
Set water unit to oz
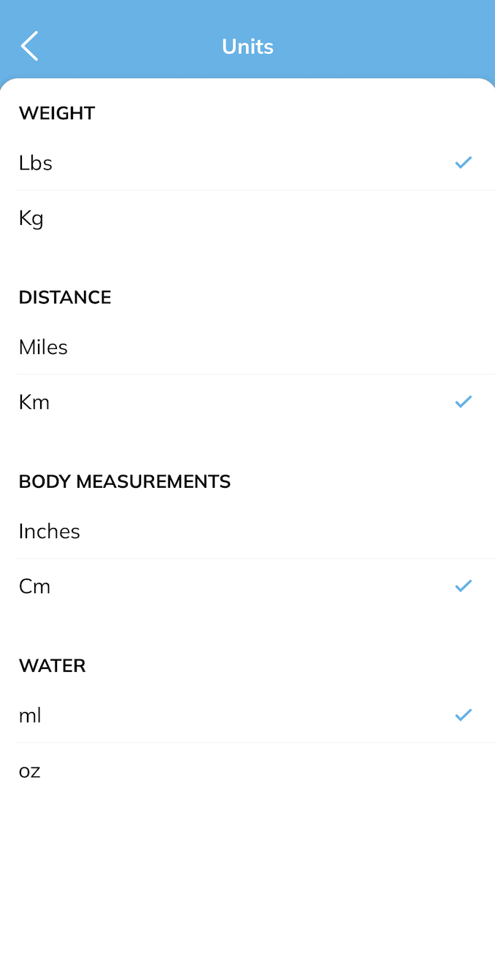coord(30,770)
